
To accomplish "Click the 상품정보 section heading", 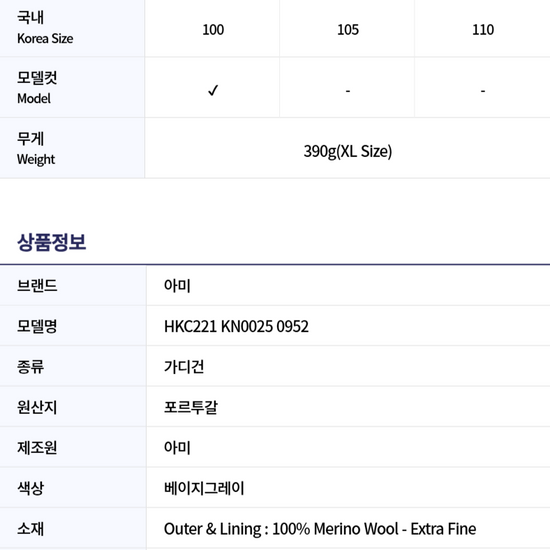I will 51,242.
